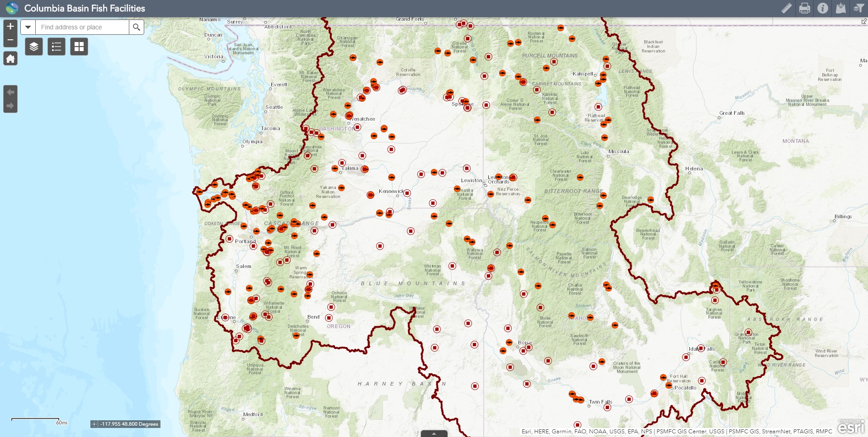Click the BITTERROOT RANGE label
The height and width of the screenshot is (437, 868).
coord(574,191)
